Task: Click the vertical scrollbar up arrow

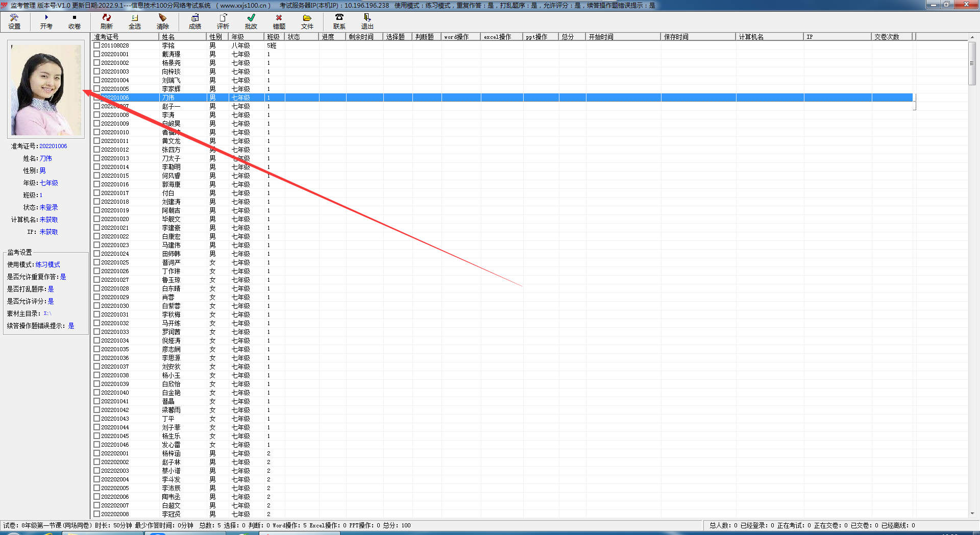Action: click(x=972, y=37)
